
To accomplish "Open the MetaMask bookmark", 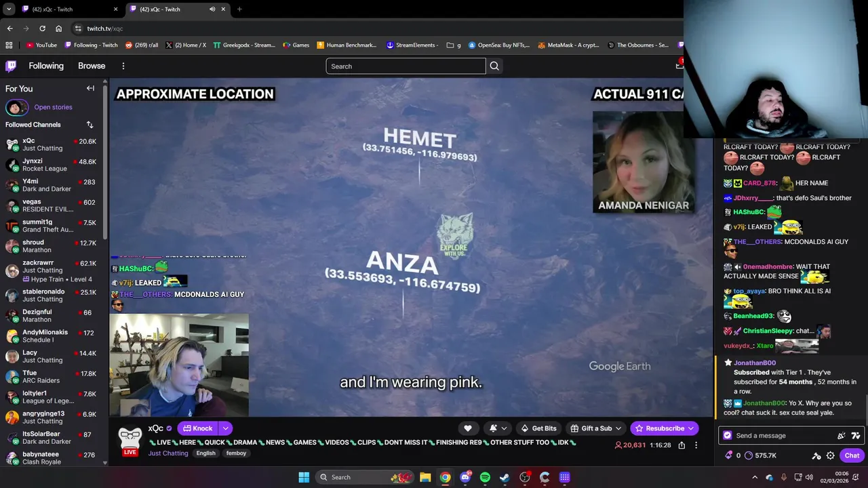I will (x=568, y=45).
